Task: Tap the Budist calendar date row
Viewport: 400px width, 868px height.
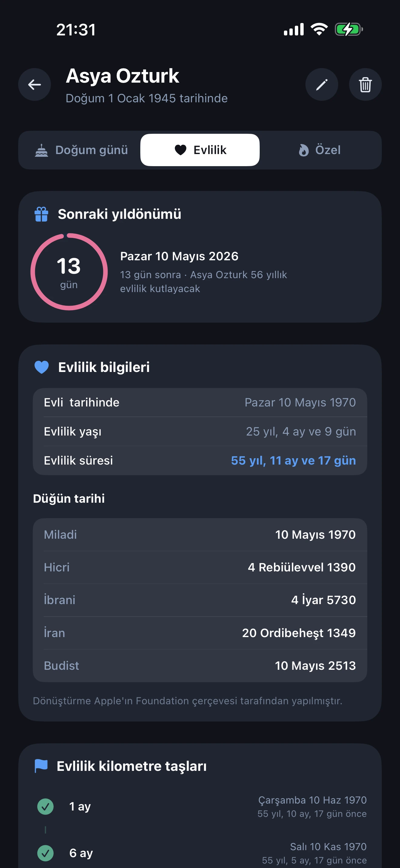Action: point(200,666)
